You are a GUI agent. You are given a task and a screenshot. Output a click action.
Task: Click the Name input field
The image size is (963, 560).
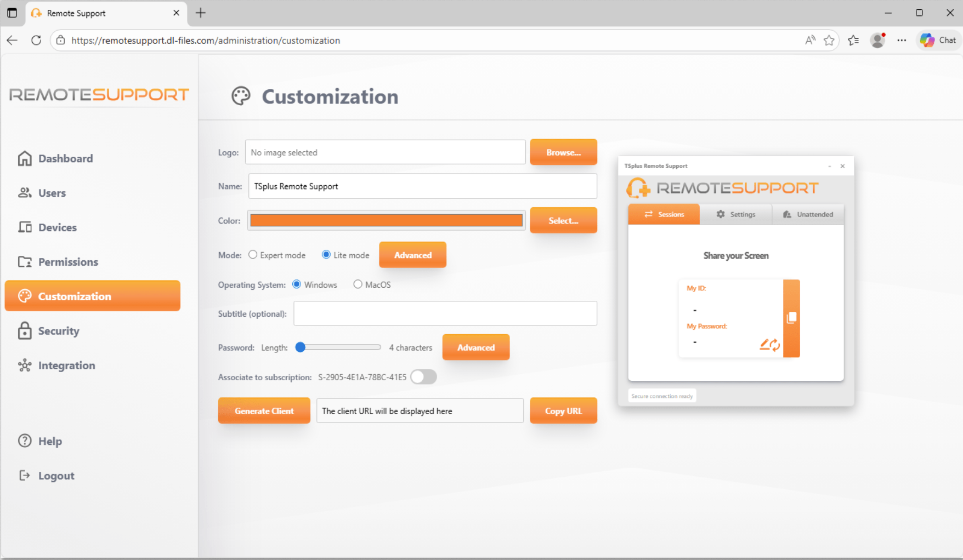(422, 186)
